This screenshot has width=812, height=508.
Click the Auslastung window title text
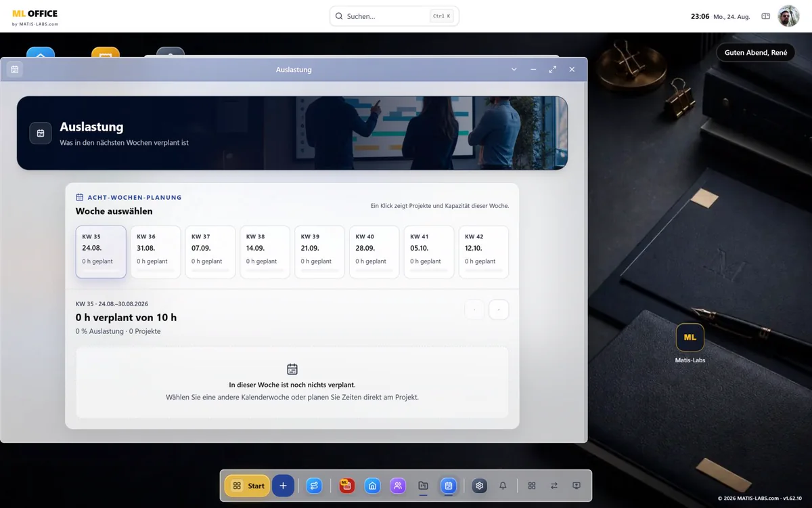[294, 70]
